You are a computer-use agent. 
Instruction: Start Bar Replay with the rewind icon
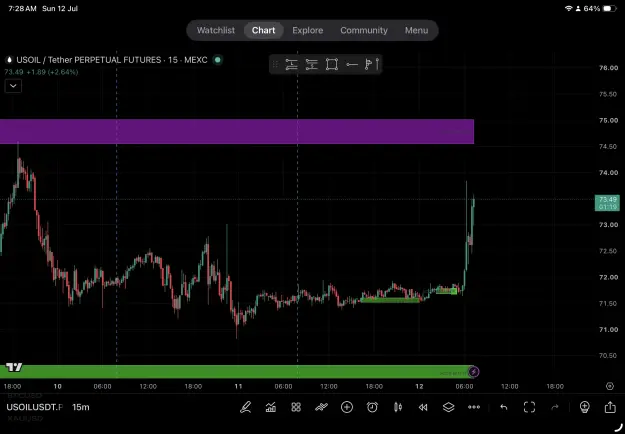pyautogui.click(x=423, y=407)
